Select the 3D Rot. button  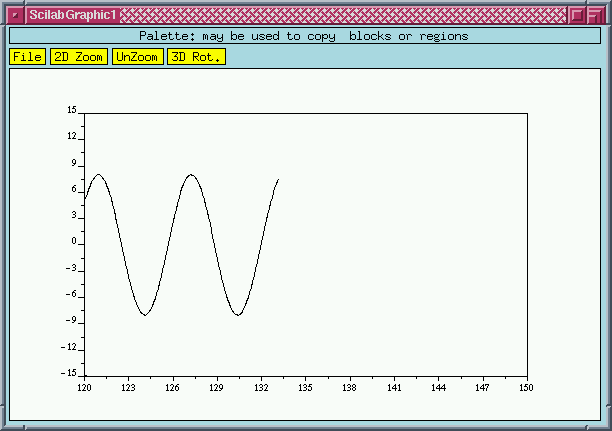196,57
